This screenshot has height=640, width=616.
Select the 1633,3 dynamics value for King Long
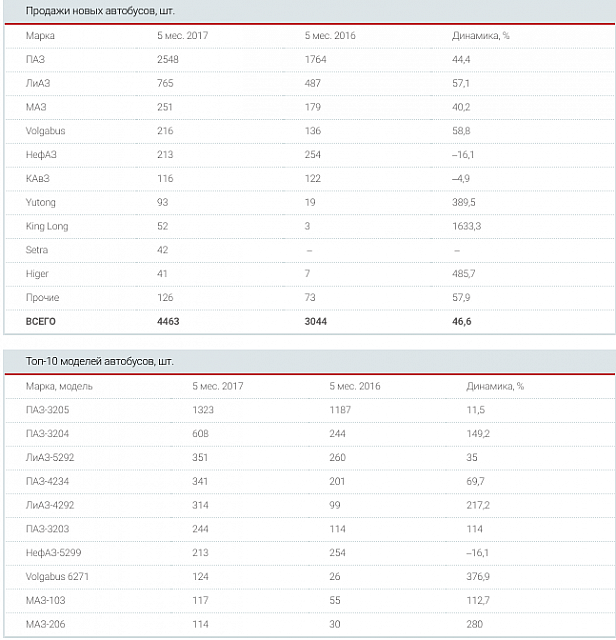468,226
